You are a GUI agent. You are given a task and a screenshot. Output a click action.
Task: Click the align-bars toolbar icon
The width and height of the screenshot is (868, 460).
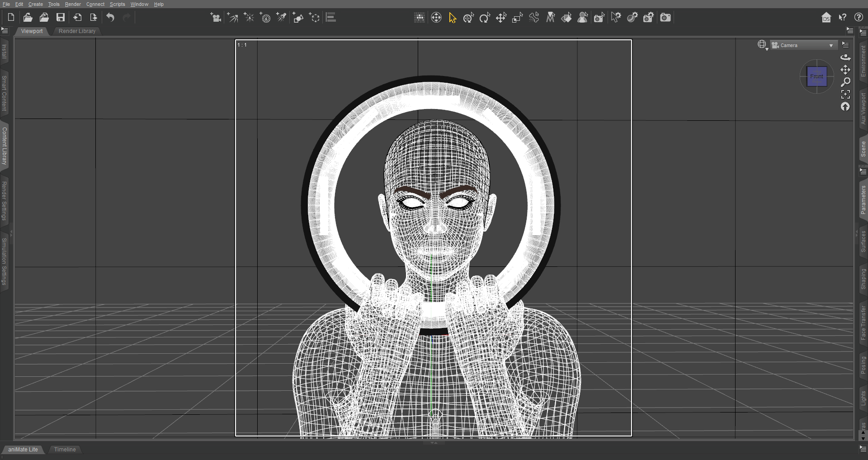[331, 18]
